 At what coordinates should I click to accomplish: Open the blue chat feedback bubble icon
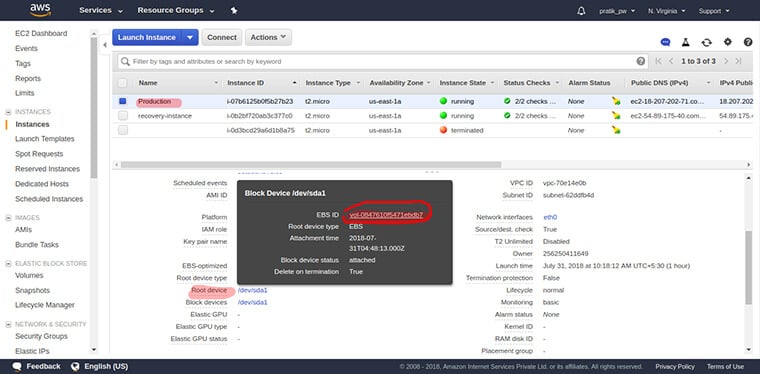click(x=665, y=42)
